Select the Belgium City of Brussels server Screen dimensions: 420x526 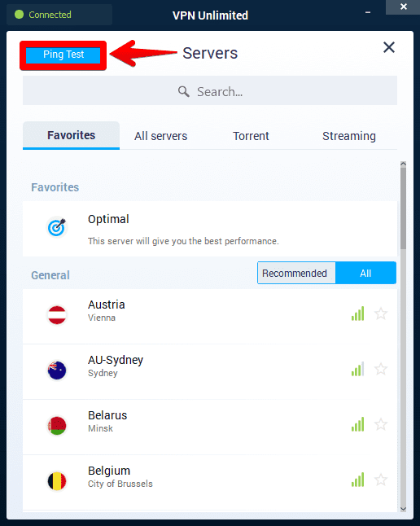click(x=210, y=483)
